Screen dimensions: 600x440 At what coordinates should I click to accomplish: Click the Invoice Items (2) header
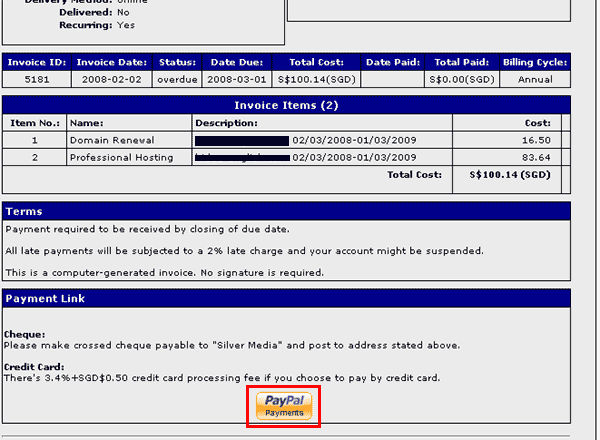[286, 105]
